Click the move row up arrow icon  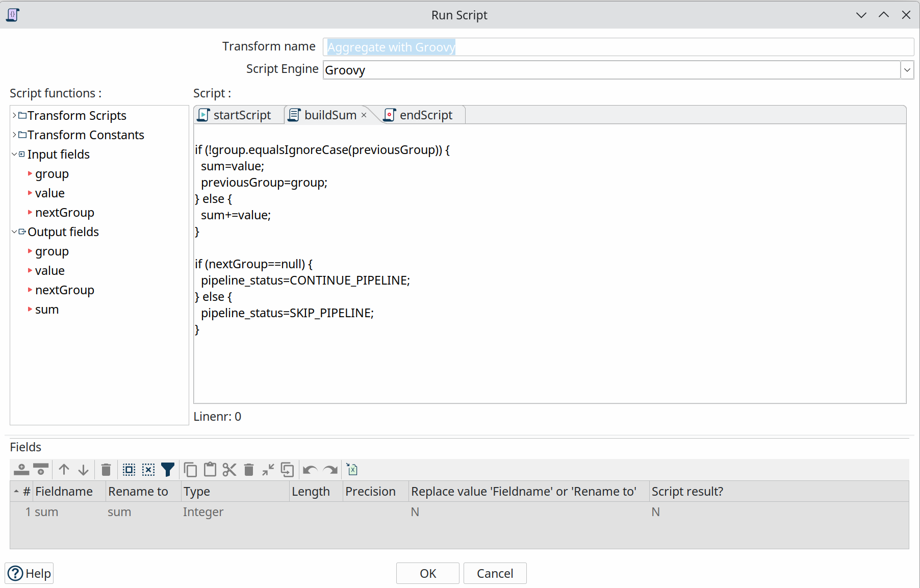tap(64, 470)
